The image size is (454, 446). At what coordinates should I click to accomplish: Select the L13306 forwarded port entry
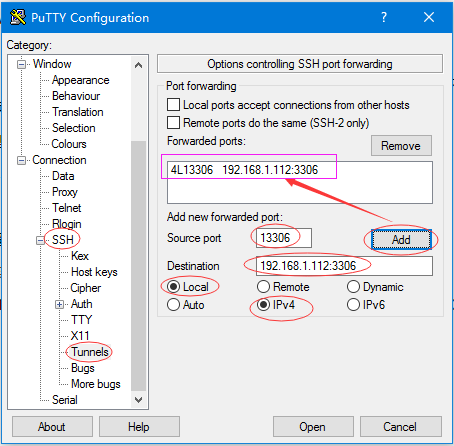click(x=244, y=170)
